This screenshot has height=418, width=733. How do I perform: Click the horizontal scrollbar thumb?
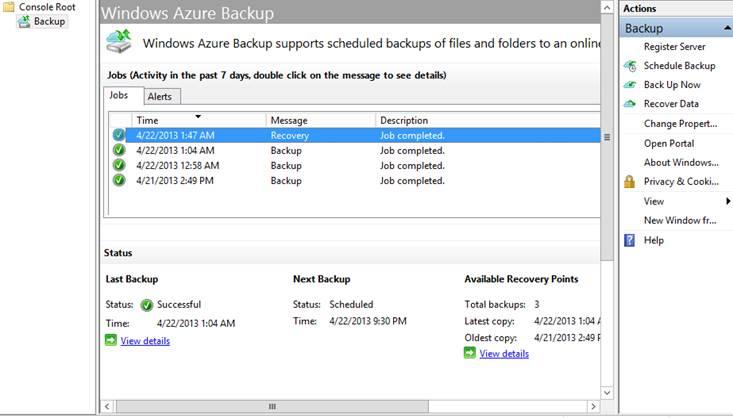pos(272,406)
